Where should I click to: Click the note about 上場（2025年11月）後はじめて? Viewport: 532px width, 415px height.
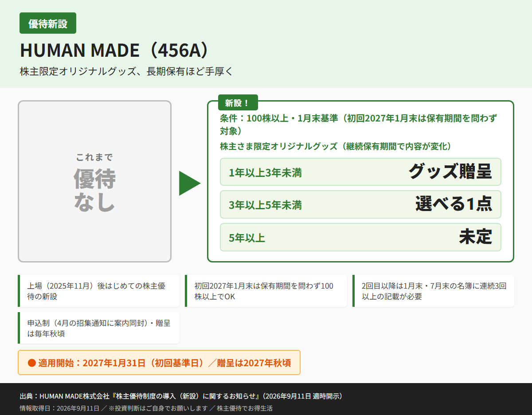(98, 291)
